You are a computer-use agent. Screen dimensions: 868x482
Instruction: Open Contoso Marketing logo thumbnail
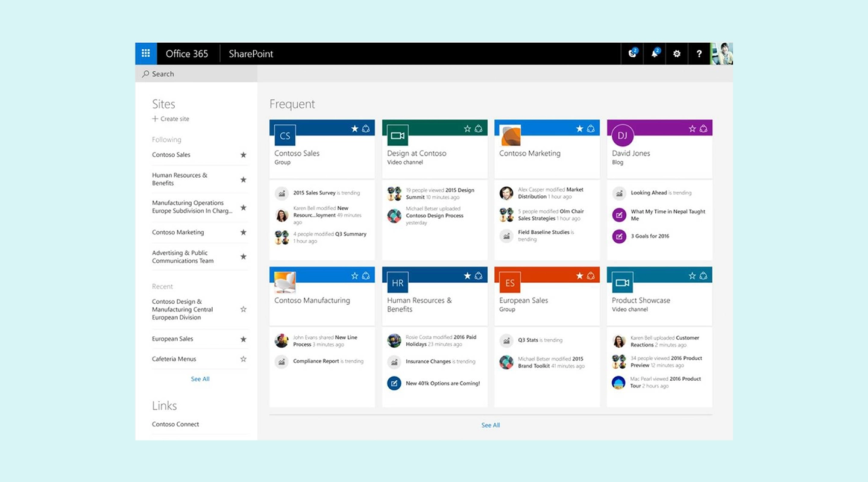[510, 136]
